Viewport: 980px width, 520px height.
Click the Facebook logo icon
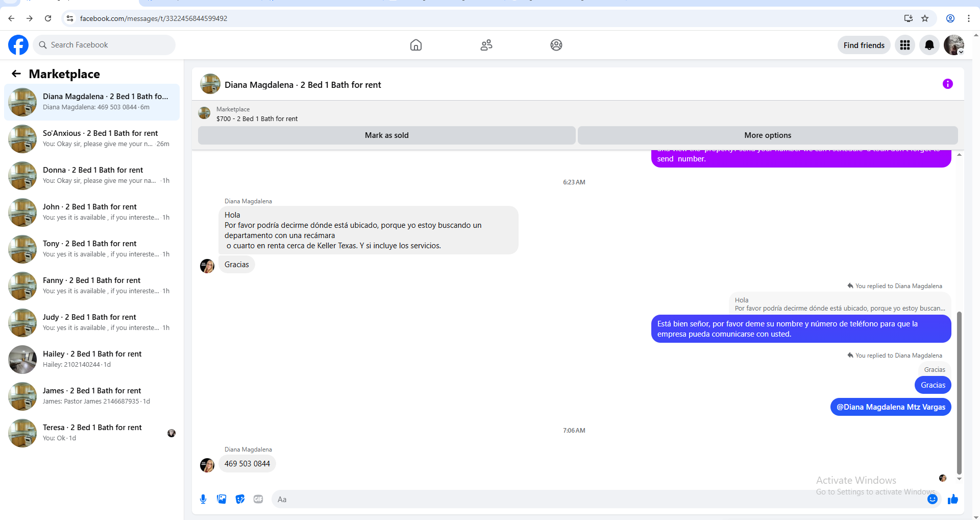click(x=18, y=45)
